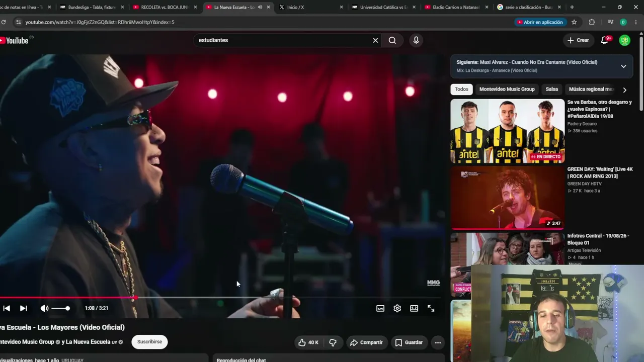The height and width of the screenshot is (362, 644).
Task: Select the Todos filter chip
Action: point(461,89)
